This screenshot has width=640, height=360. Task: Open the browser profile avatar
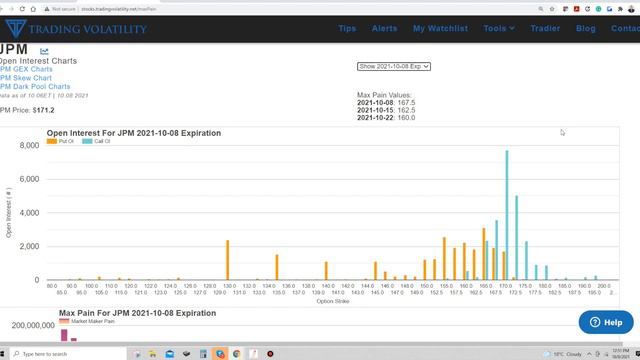pos(631,9)
